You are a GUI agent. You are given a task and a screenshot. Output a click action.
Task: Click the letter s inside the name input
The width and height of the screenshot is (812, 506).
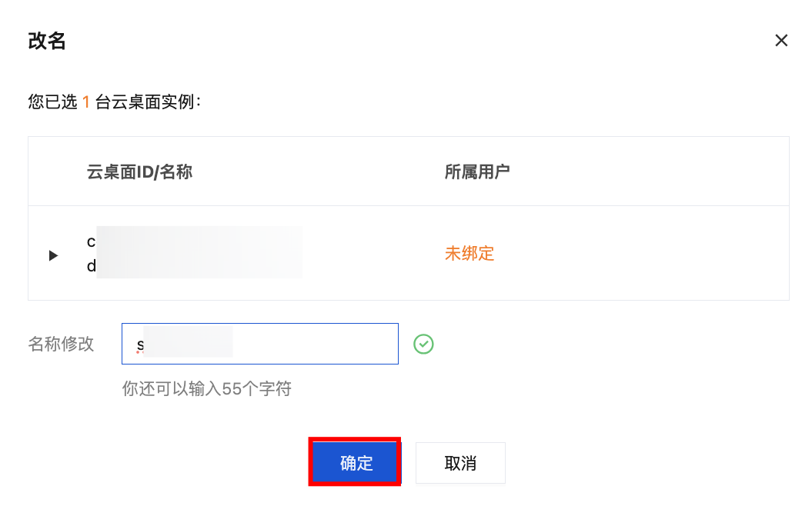(x=140, y=345)
